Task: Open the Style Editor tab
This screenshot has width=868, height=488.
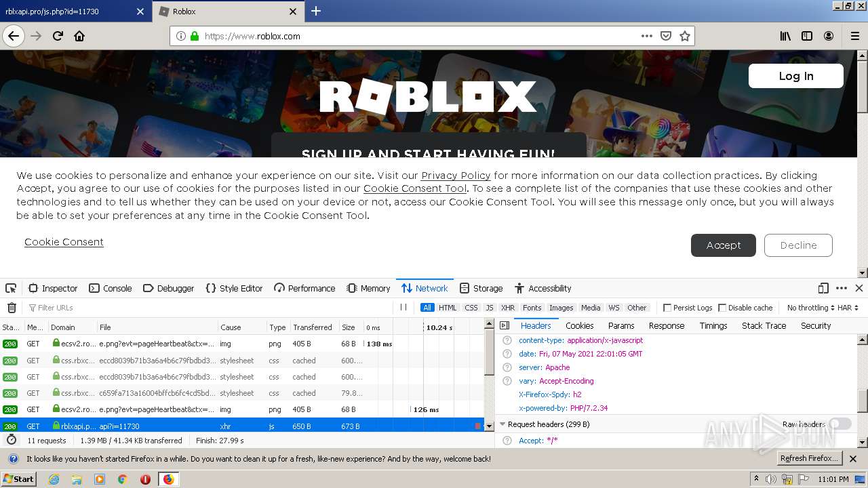Action: pos(234,288)
